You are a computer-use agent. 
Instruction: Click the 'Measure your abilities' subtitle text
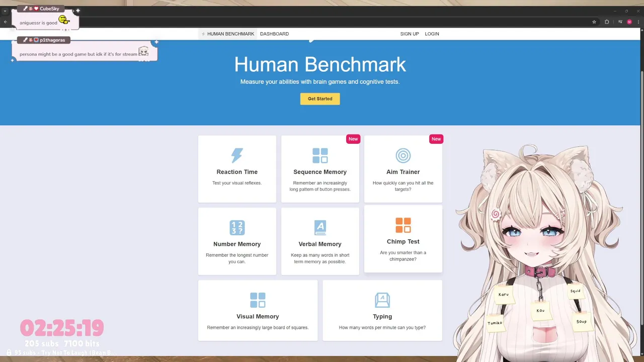coord(320,81)
